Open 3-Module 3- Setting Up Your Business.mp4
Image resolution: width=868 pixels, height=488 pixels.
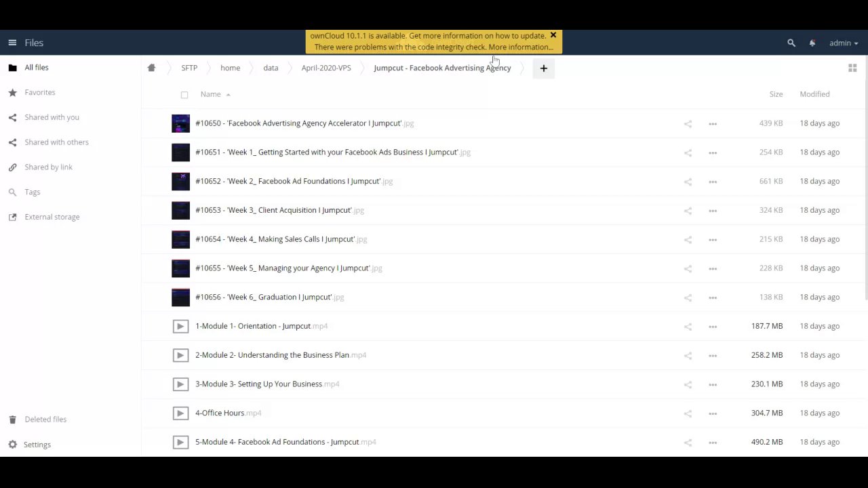pos(267,384)
